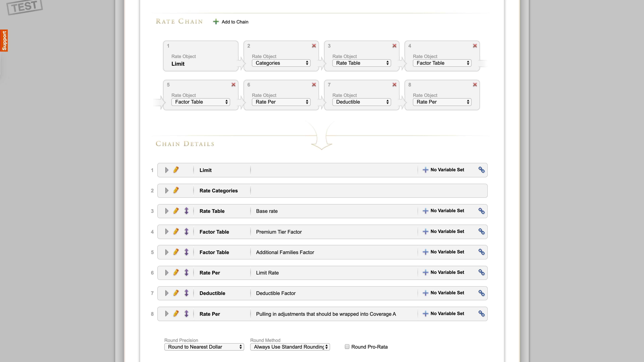Open step 6 Rate Per dropdown
This screenshot has height=362, width=644.
click(281, 102)
